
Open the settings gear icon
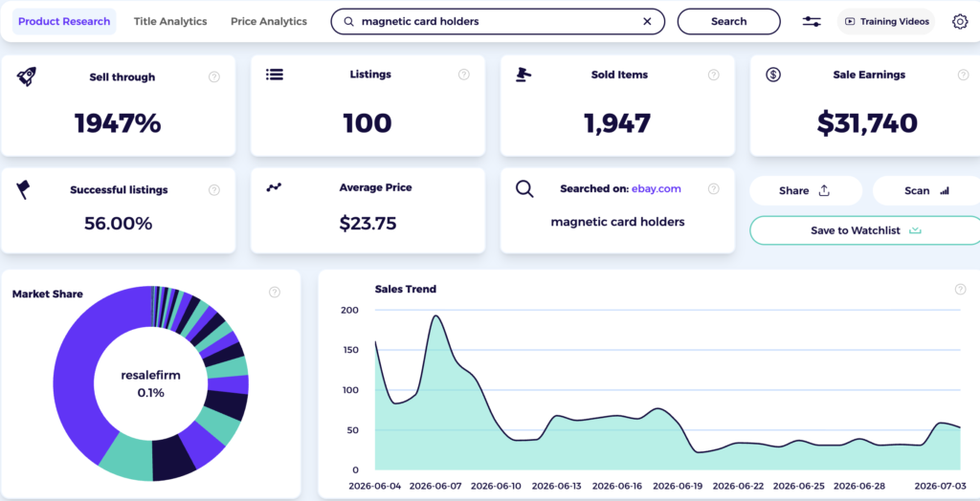(959, 21)
